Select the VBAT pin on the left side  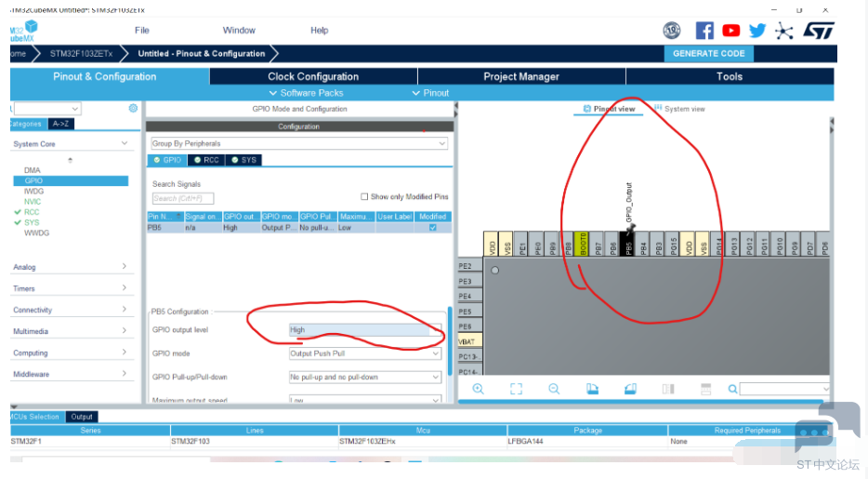coord(469,341)
